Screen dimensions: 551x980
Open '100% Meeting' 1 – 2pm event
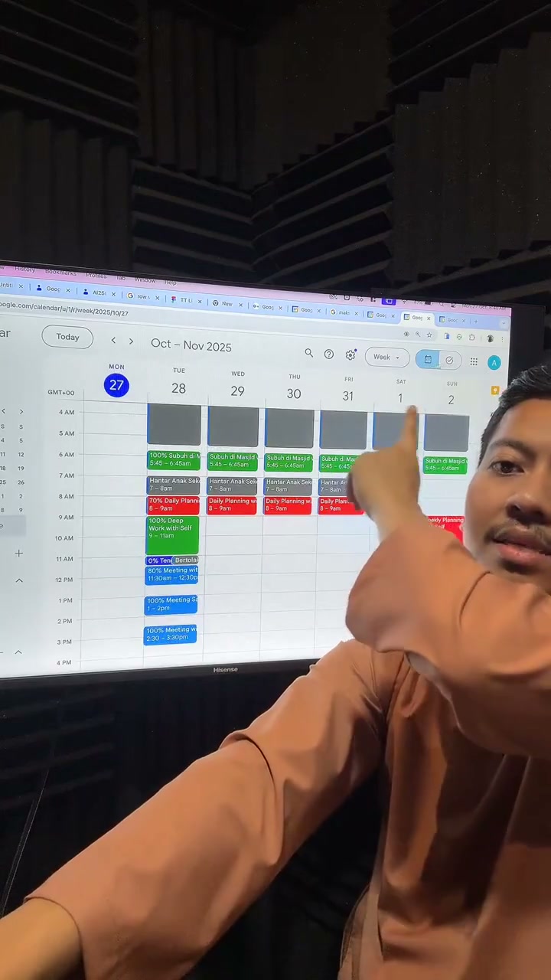[171, 605]
